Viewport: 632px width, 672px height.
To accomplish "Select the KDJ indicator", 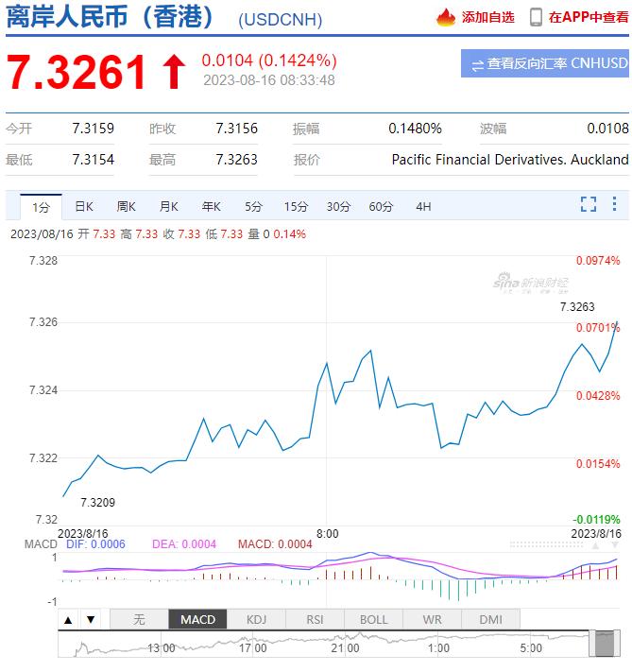I will 256,620.
